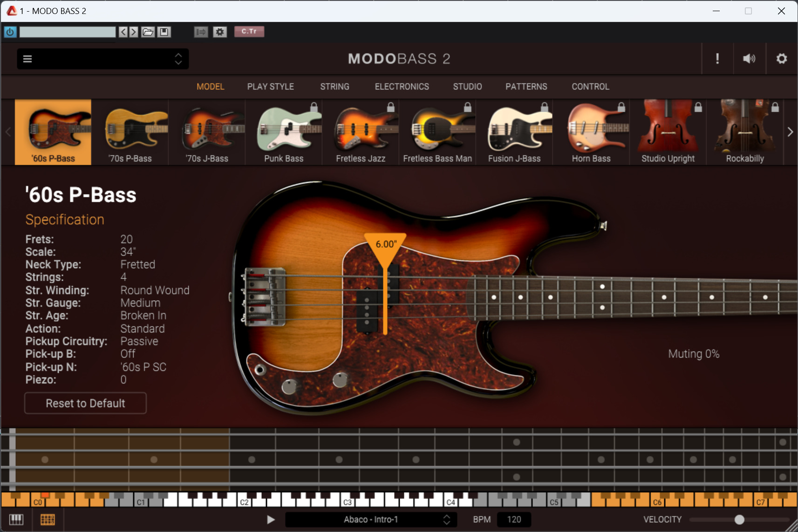Select the Fusion J-Bass model

(x=514, y=132)
